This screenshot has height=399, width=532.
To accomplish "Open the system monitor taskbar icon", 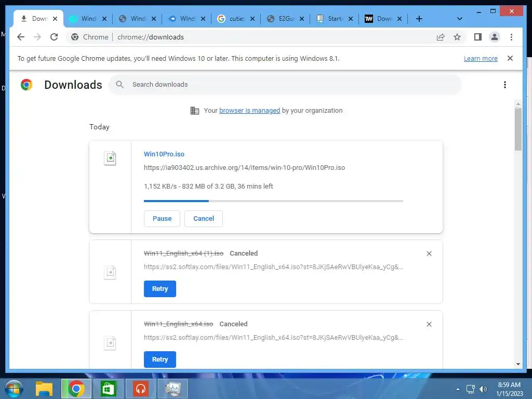I will point(172,389).
